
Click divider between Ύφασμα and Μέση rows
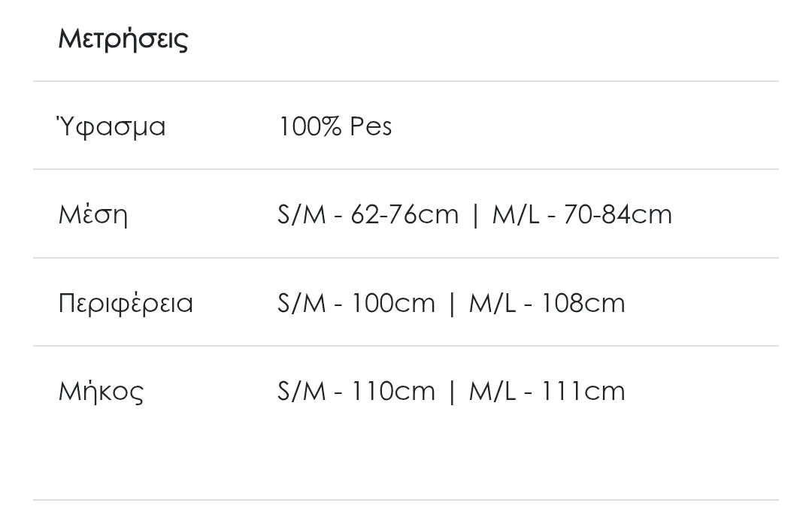coord(406,169)
